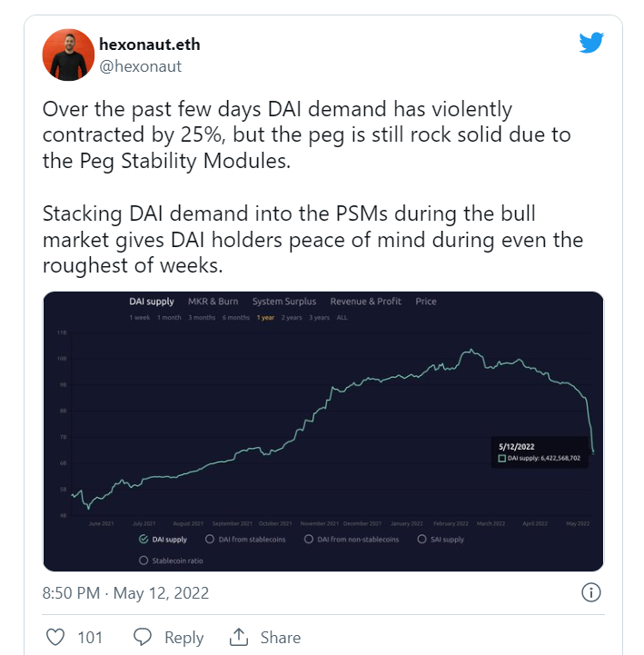
Task: Select DAI from stablecoins radio option
Action: pos(210,540)
